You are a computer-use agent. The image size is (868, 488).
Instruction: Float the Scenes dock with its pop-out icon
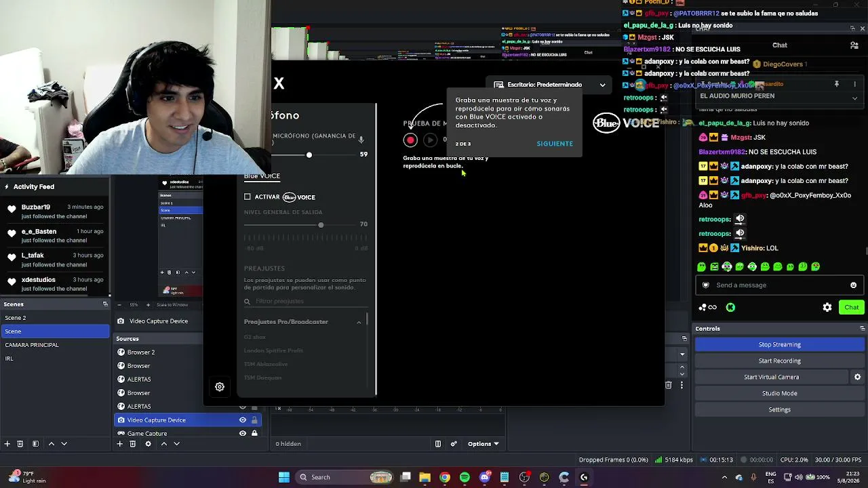(x=105, y=304)
